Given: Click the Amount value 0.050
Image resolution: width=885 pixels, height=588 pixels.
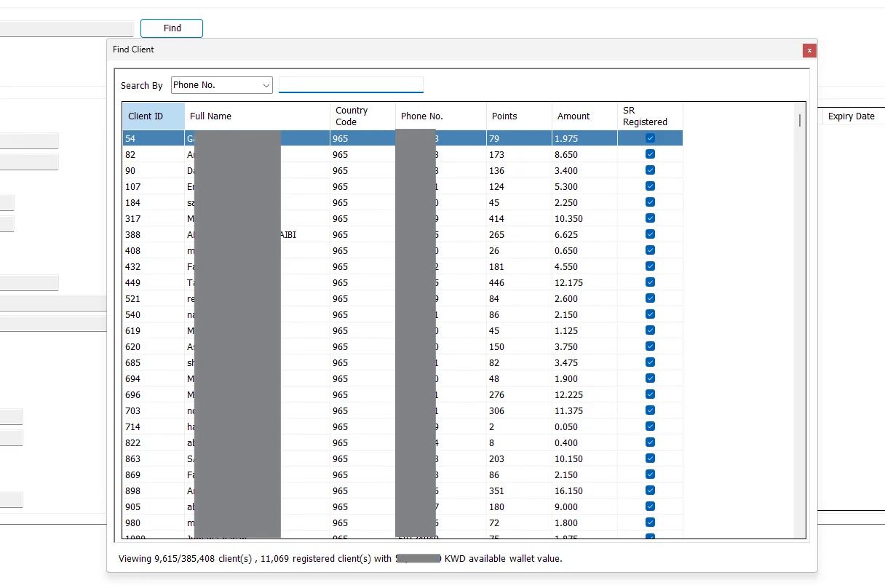Looking at the screenshot, I should point(566,426).
